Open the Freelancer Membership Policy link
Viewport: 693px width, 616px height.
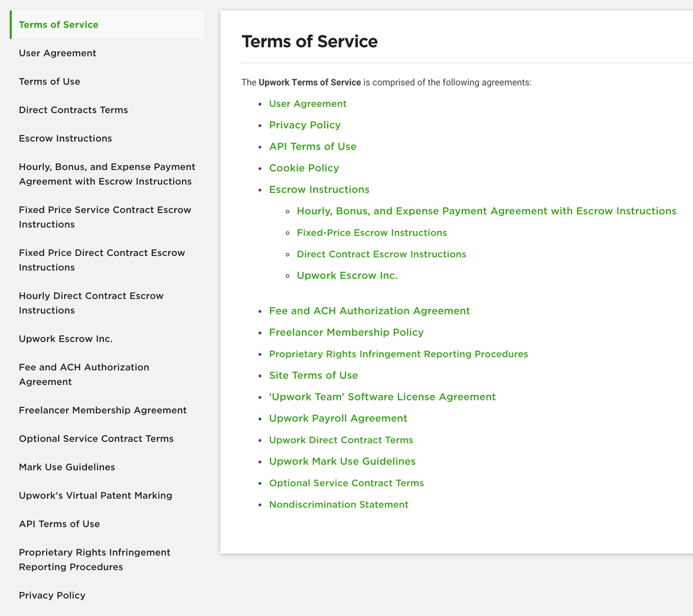coord(346,332)
